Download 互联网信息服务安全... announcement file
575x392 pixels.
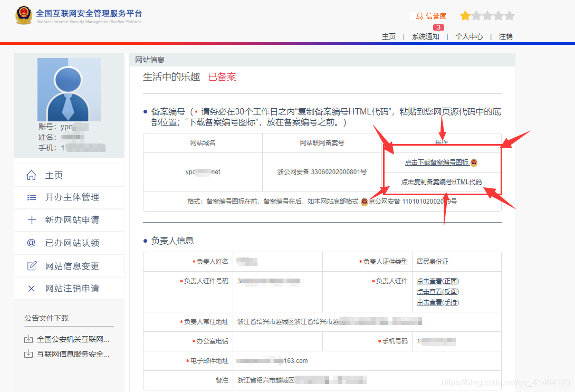point(73,354)
